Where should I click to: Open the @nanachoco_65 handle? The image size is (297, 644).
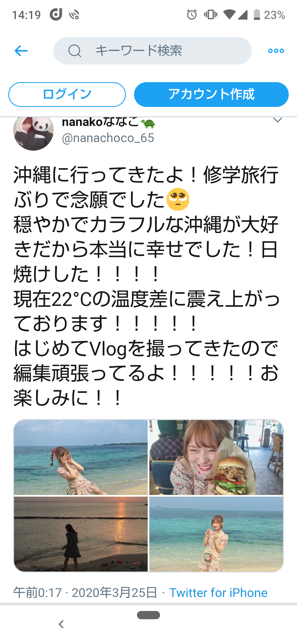coord(108,138)
